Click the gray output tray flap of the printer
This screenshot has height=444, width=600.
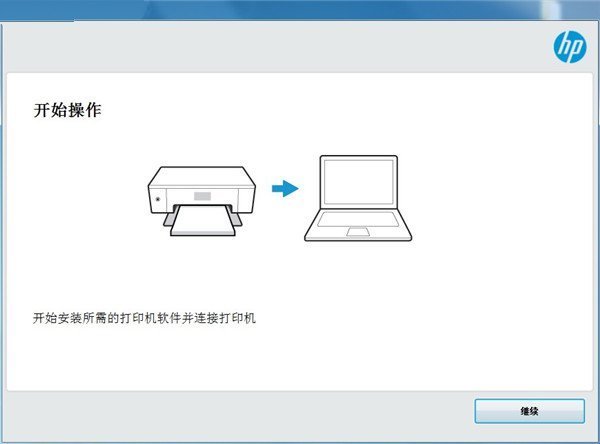(167, 219)
